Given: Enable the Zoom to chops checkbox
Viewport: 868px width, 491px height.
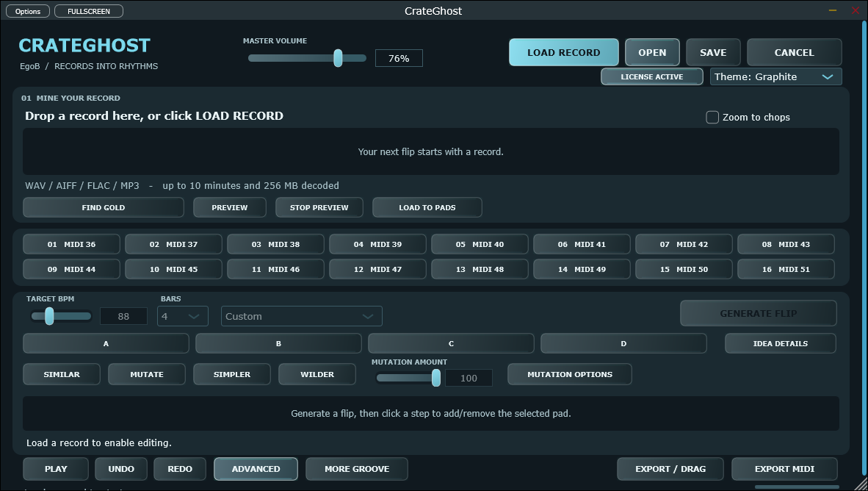Looking at the screenshot, I should point(712,117).
